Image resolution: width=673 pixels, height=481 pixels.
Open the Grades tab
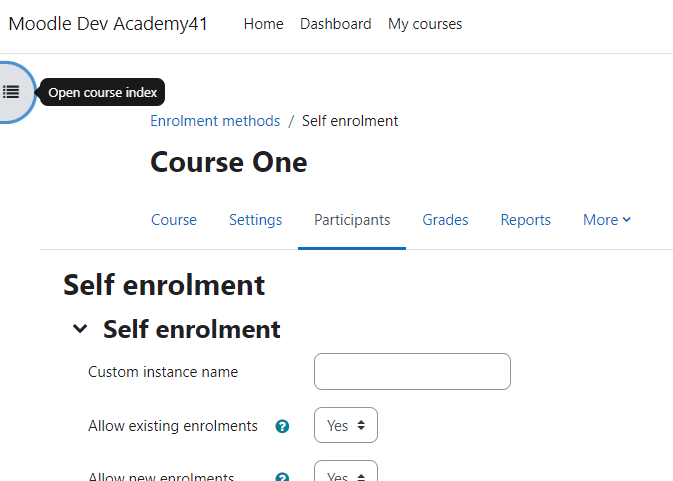445,220
